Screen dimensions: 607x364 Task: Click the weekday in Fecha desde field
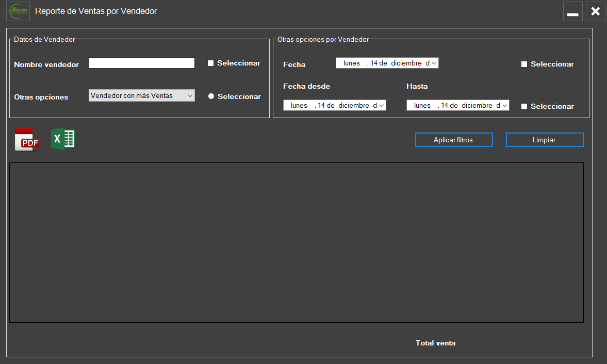(299, 105)
